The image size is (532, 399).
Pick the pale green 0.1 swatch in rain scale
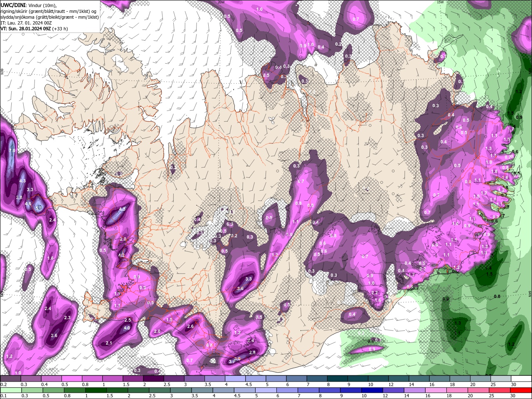10,390
